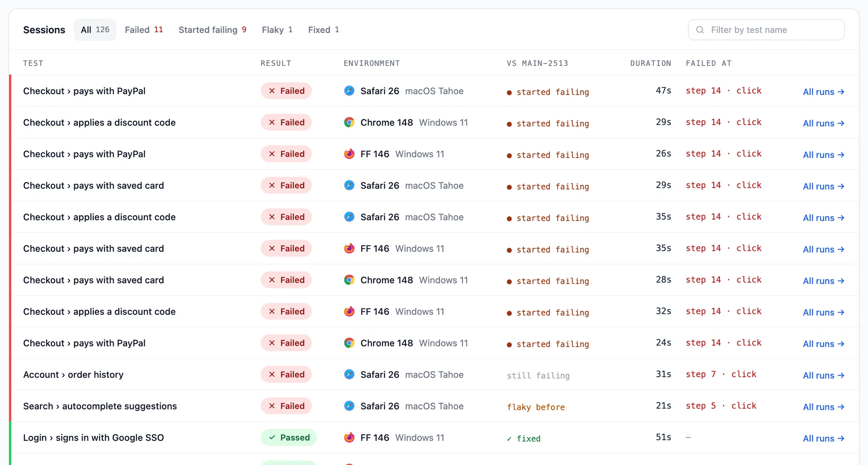868x465 pixels.
Task: Click Safari icon in order history row
Action: [x=349, y=374]
